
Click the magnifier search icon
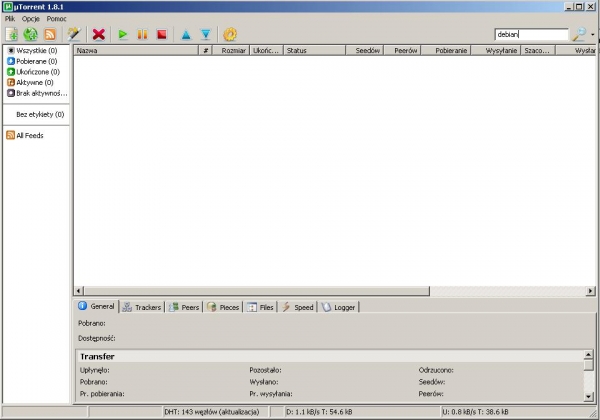coord(579,34)
